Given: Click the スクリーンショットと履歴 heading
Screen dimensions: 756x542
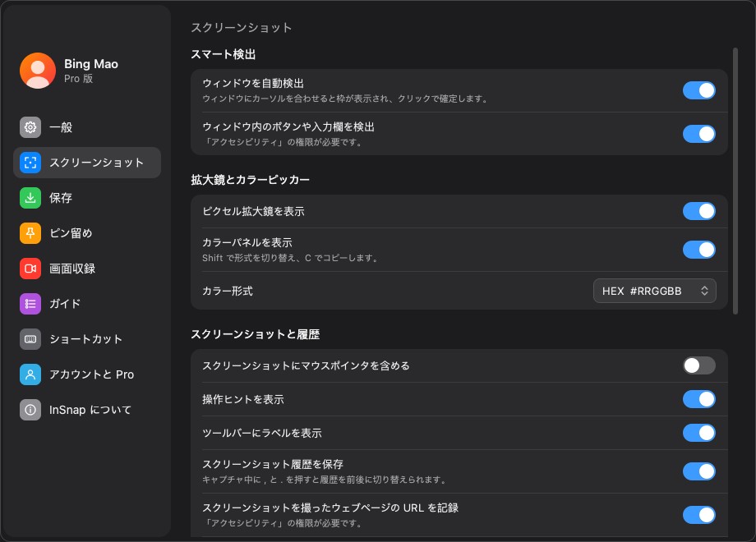Looking at the screenshot, I should click(x=255, y=334).
